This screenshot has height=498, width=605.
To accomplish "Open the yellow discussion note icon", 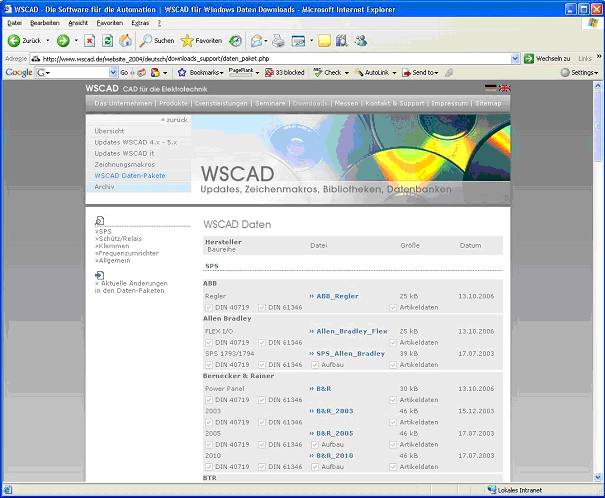I will (x=324, y=41).
